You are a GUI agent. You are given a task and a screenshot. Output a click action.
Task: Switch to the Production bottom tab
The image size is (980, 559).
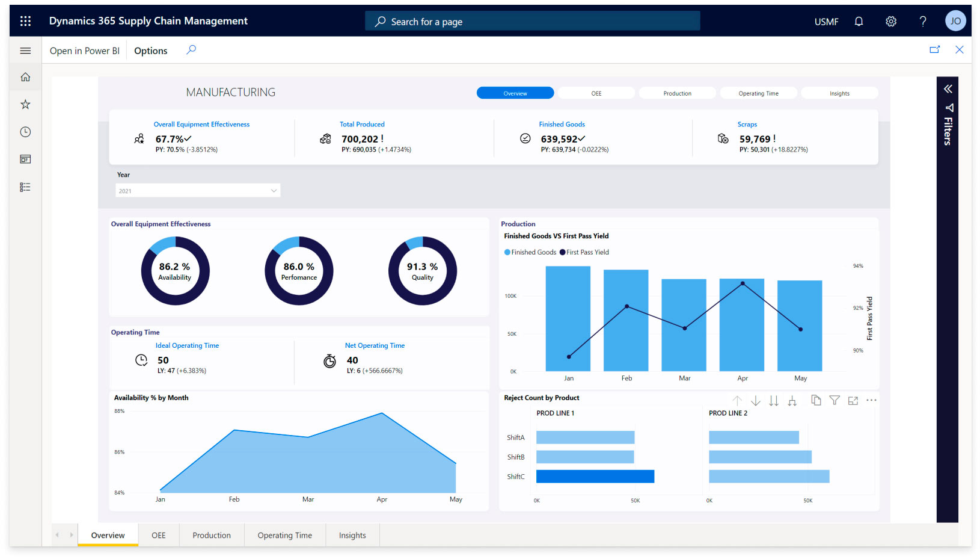click(212, 535)
